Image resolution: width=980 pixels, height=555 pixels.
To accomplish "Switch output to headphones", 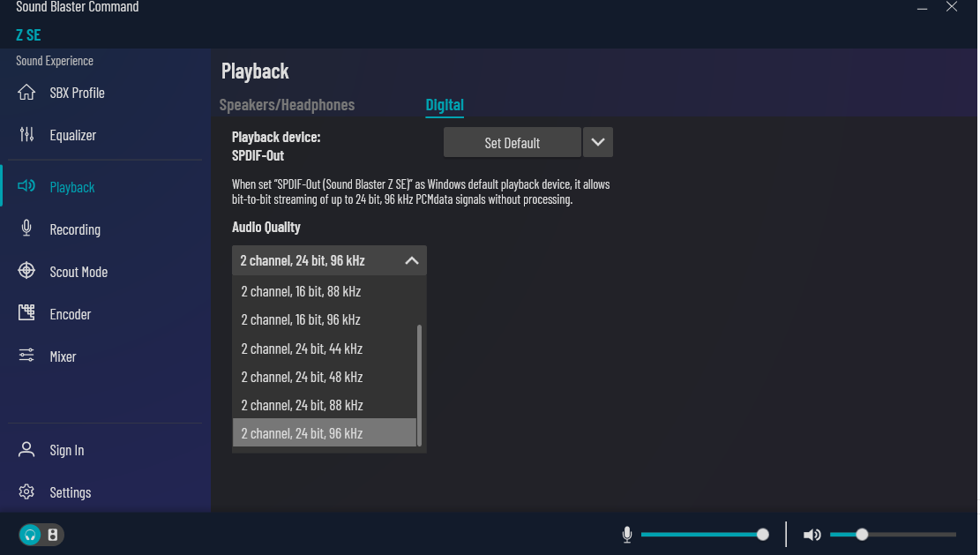I will point(30,535).
